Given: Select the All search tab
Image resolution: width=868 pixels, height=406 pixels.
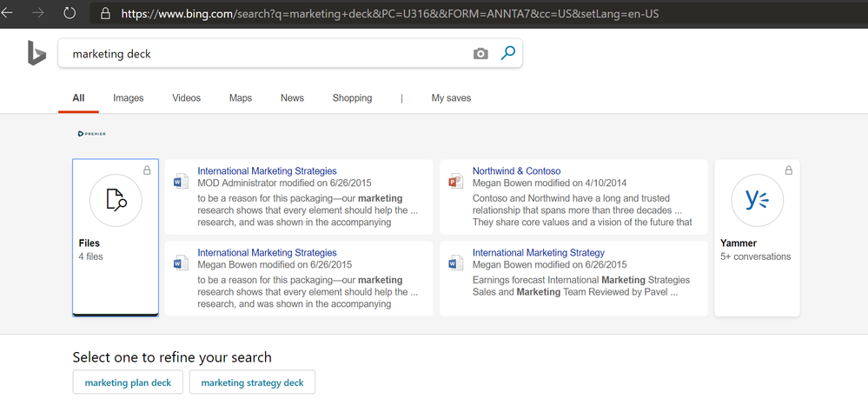Looking at the screenshot, I should coord(78,98).
